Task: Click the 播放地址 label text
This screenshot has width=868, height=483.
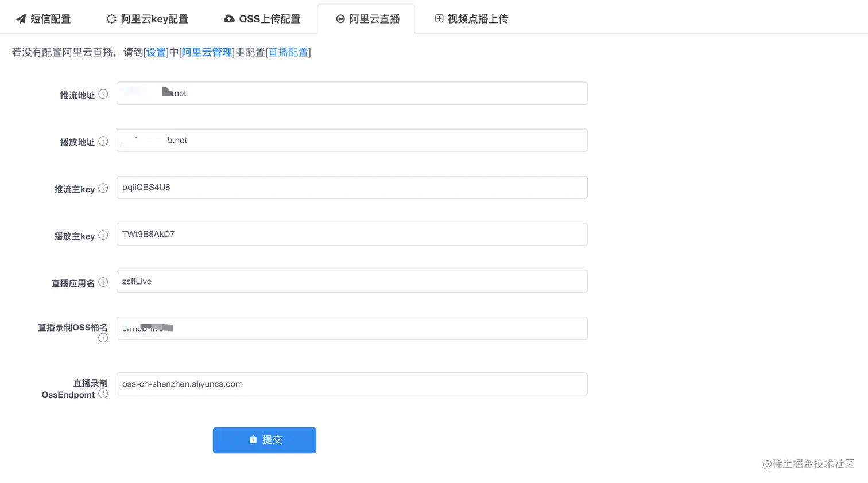Action: pos(77,142)
